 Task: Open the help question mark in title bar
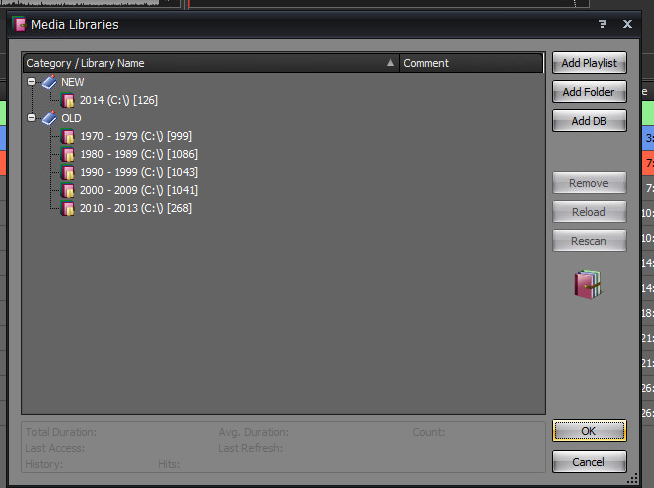[x=603, y=24]
